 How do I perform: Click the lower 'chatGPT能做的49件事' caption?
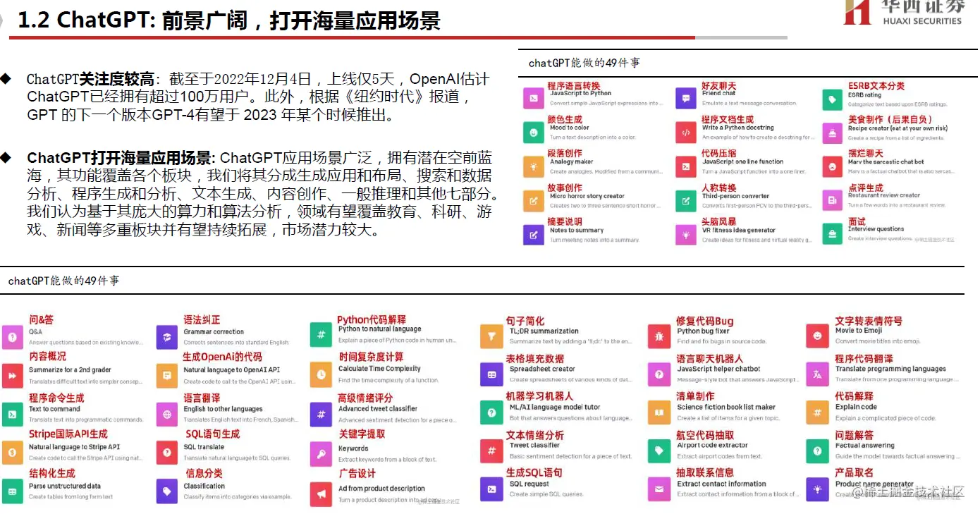tap(63, 281)
